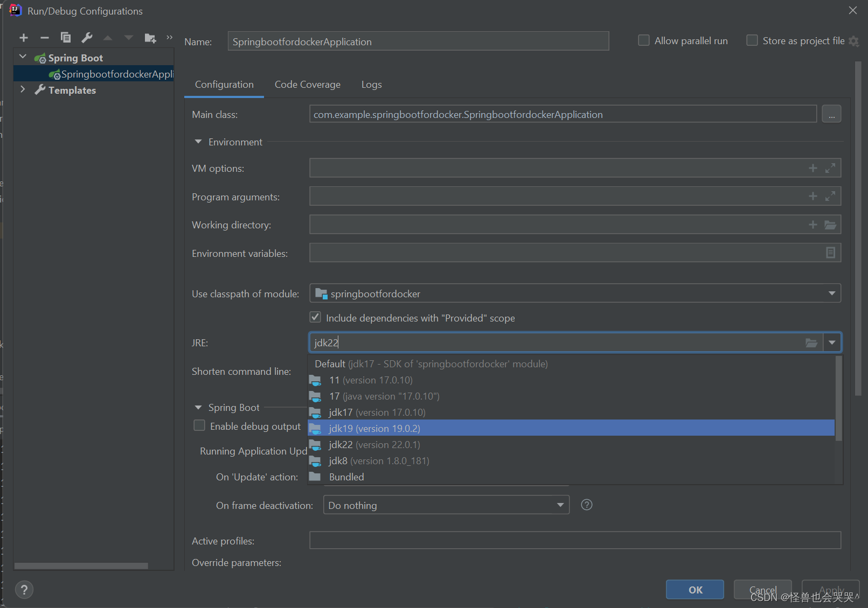This screenshot has height=608, width=868.
Task: Click plus icon in VM options field
Action: [813, 168]
